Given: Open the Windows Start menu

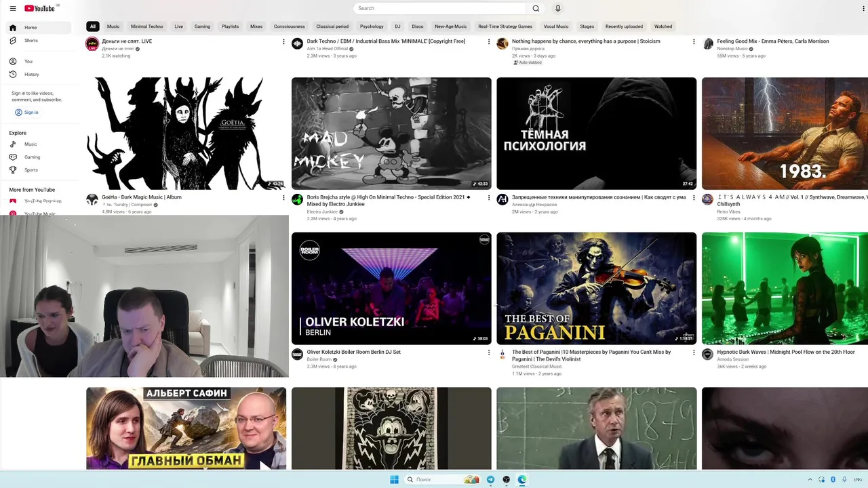Looking at the screenshot, I should (394, 479).
